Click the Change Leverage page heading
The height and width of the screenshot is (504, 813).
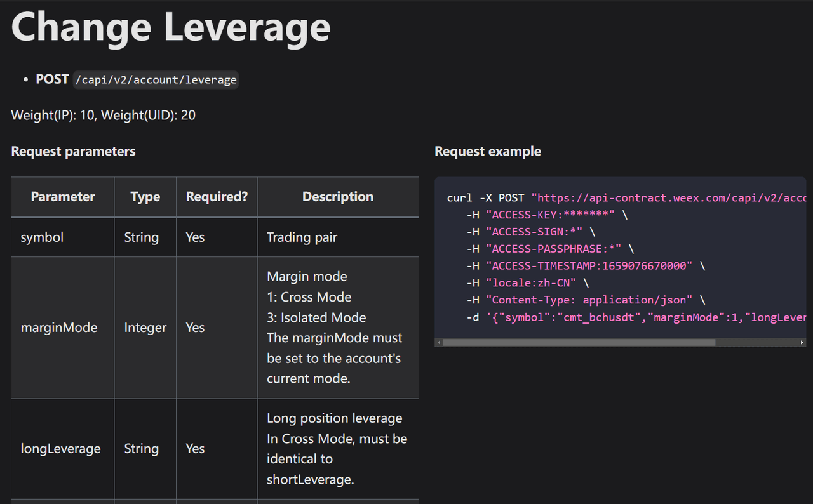pos(170,27)
